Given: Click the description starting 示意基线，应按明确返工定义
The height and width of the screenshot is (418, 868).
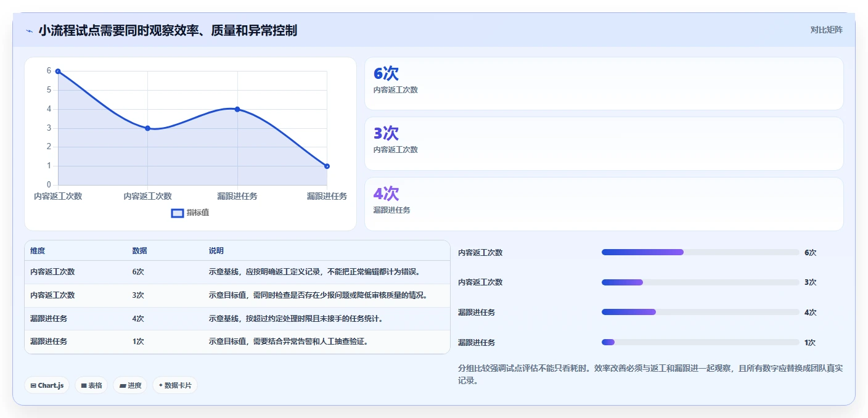Looking at the screenshot, I should (x=315, y=272).
